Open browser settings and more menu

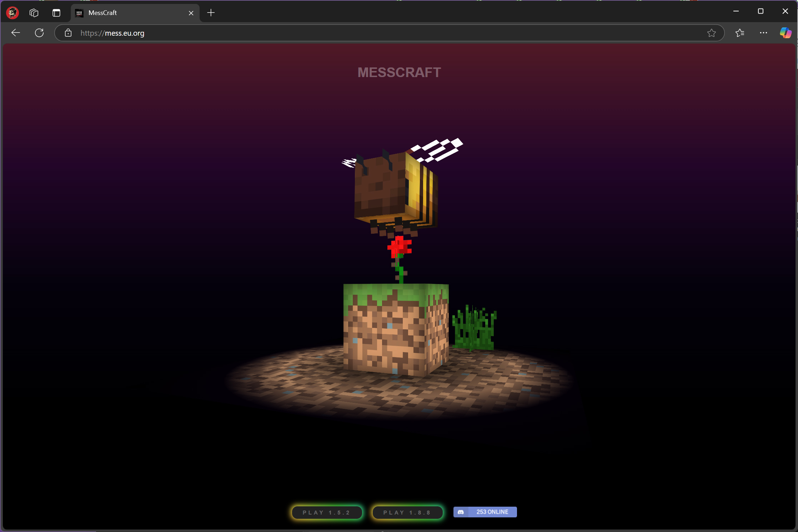point(763,33)
